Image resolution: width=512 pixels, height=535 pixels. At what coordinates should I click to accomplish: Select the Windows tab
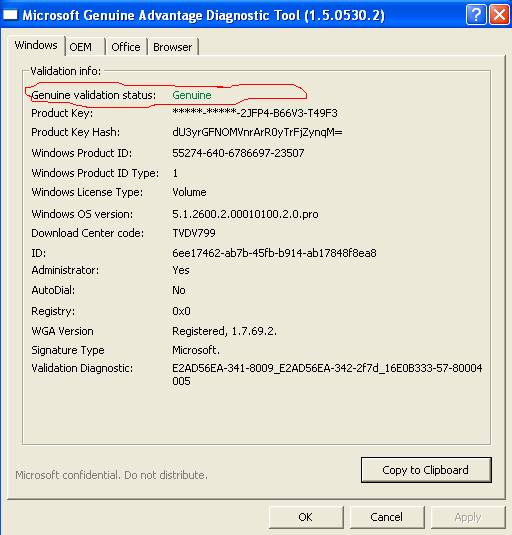(x=36, y=45)
